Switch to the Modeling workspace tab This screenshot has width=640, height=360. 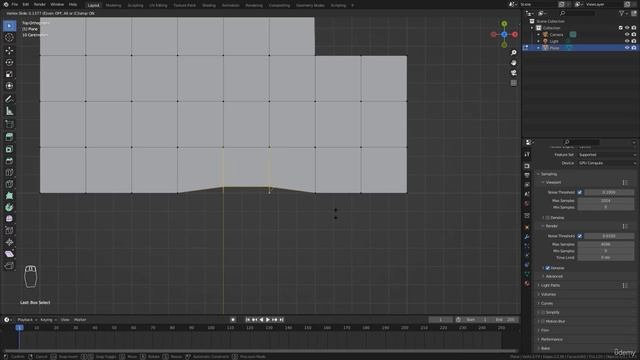pos(113,6)
